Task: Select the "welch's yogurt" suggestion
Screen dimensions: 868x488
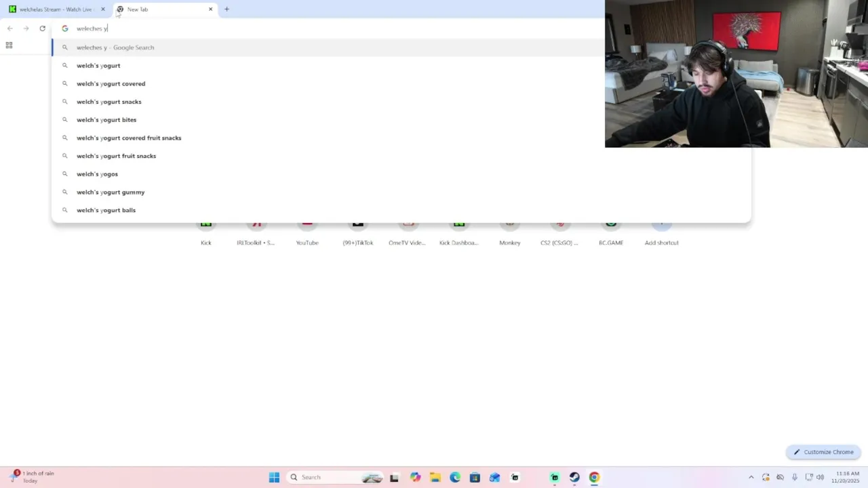Action: point(98,66)
